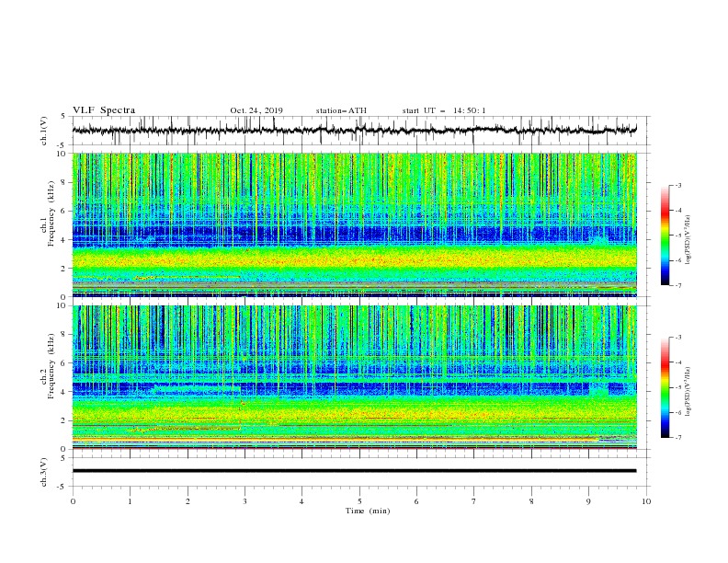
Task: Click the "ch.3(V)" axis label
Action: [44, 472]
